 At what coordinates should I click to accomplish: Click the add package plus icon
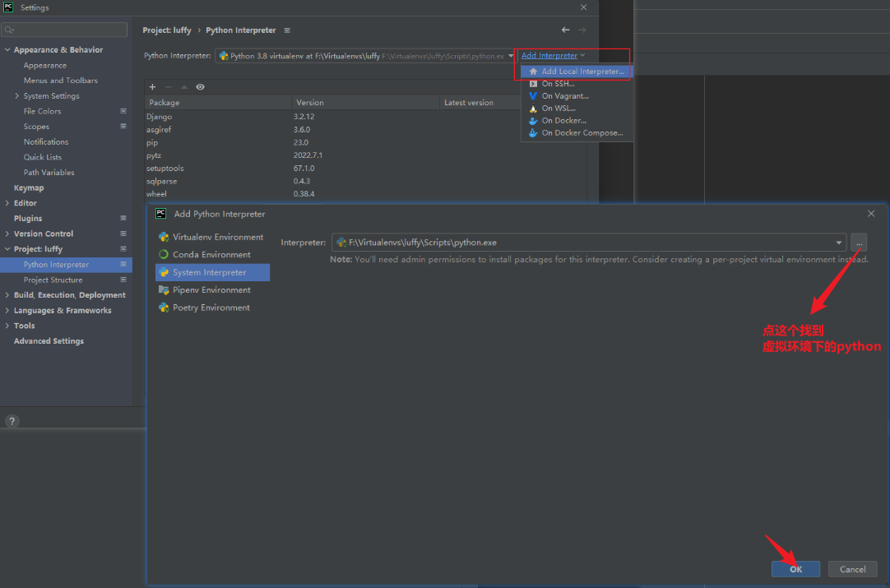pyautogui.click(x=152, y=87)
